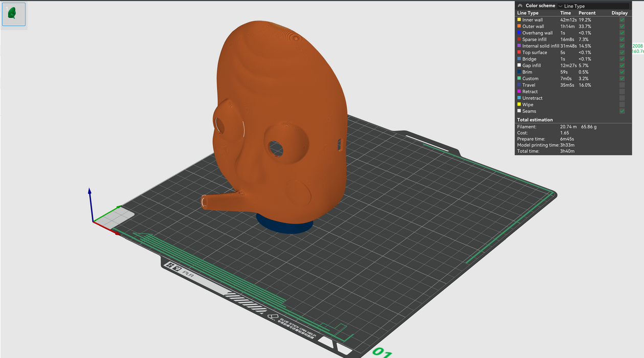Turn on Unretract display checkbox
Screen dimensions: 644x358
tap(622, 98)
